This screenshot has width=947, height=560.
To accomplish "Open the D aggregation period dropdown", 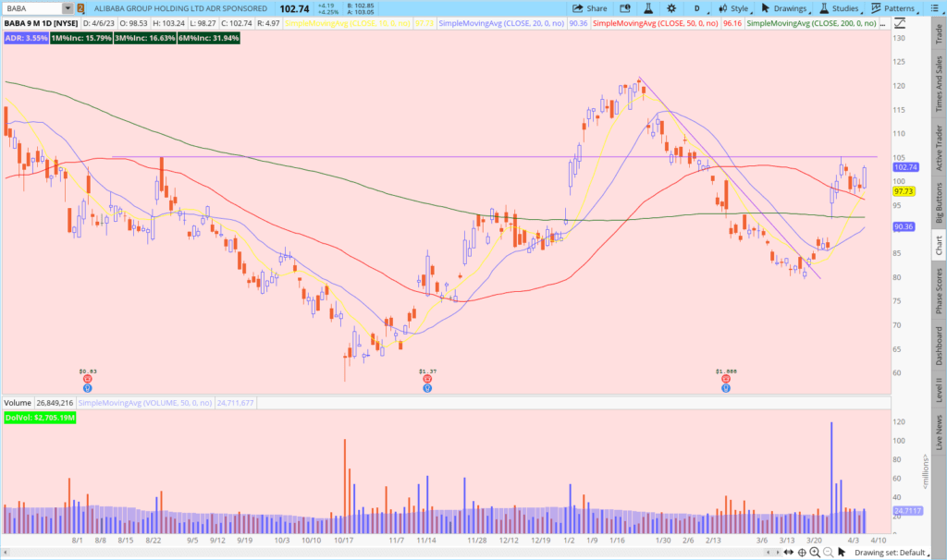I will tap(697, 8).
